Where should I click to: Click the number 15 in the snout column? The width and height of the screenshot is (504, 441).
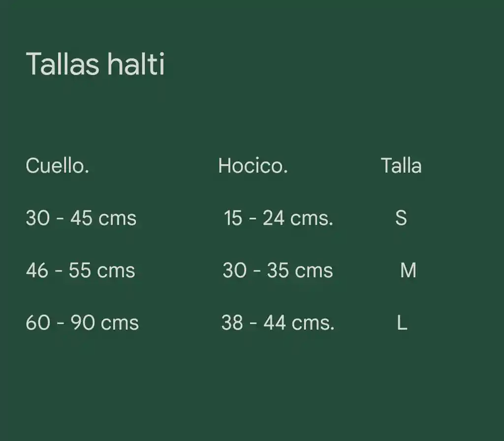tap(233, 218)
